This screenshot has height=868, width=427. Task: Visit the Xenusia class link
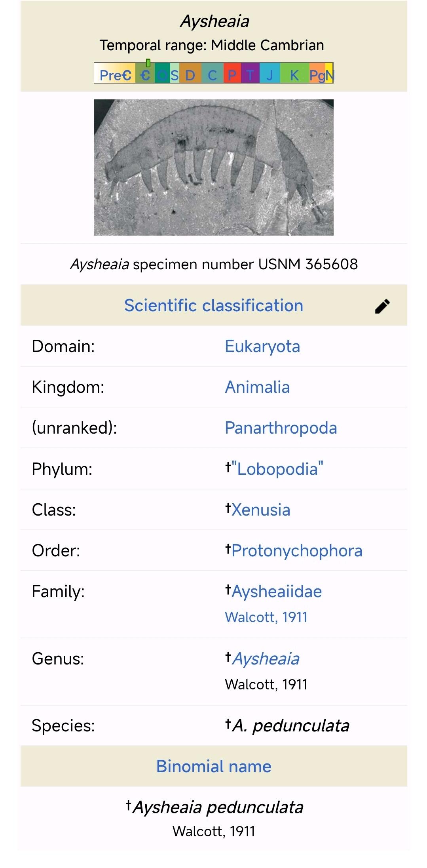(261, 510)
